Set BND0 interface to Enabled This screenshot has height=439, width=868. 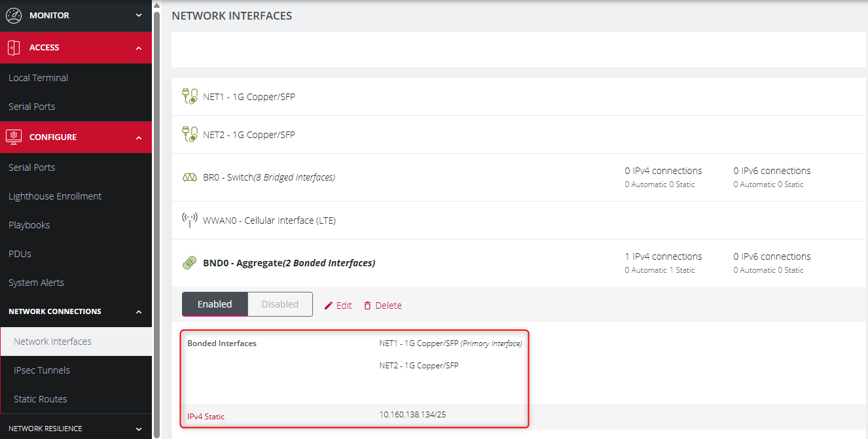215,304
